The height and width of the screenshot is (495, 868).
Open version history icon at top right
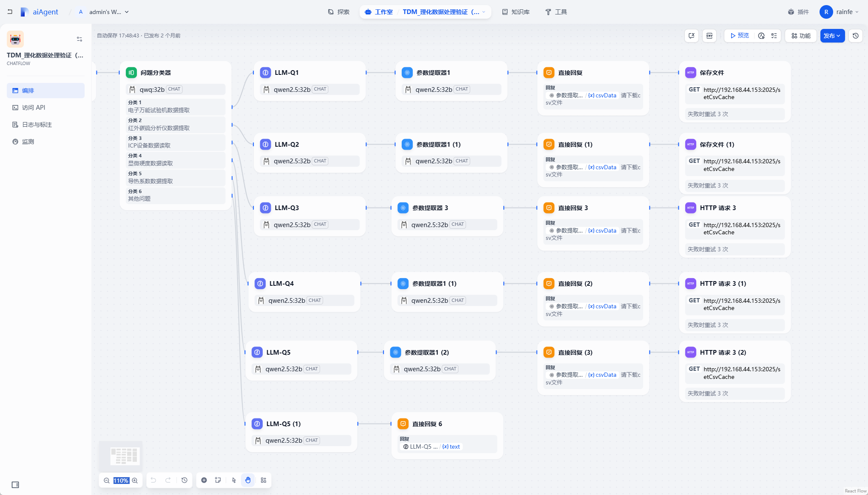point(856,36)
